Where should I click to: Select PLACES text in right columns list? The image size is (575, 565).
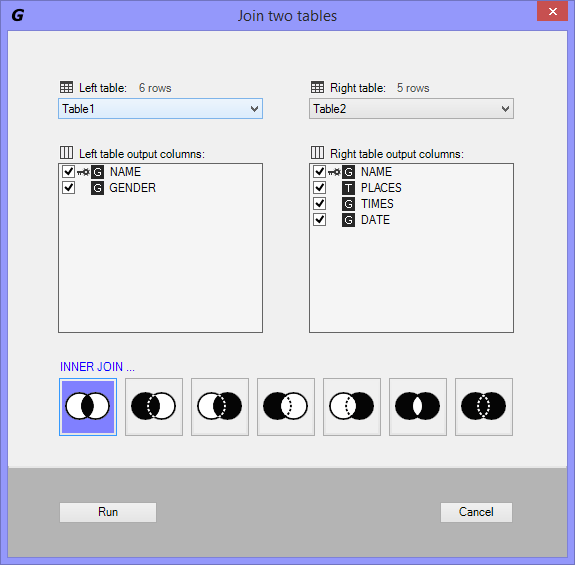(381, 188)
